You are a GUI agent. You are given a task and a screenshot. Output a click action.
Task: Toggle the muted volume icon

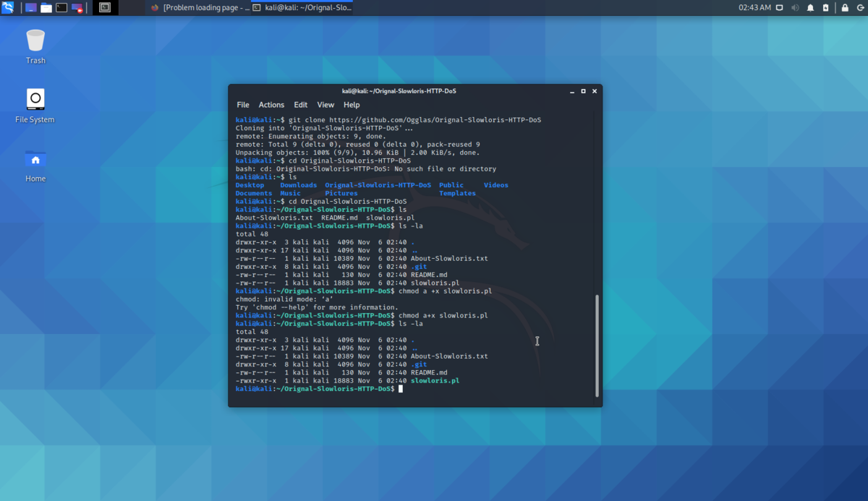pos(795,8)
